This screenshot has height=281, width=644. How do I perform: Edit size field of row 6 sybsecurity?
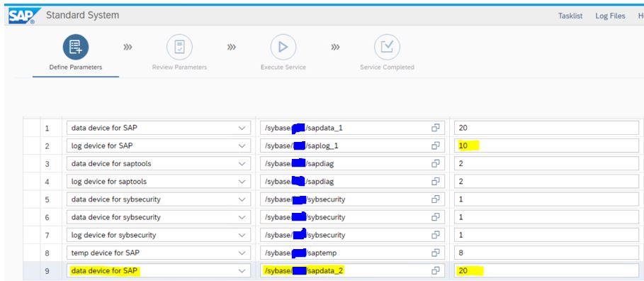point(546,217)
